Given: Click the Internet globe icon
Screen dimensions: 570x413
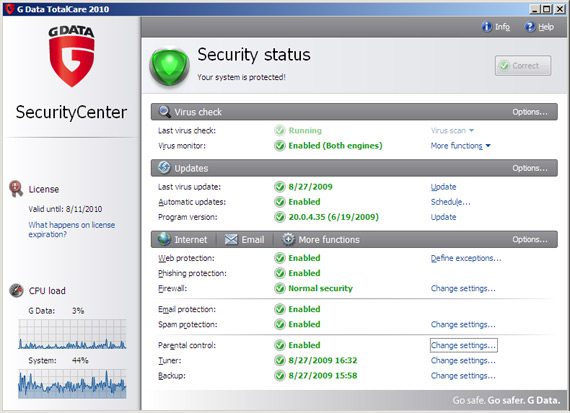Looking at the screenshot, I should 164,239.
